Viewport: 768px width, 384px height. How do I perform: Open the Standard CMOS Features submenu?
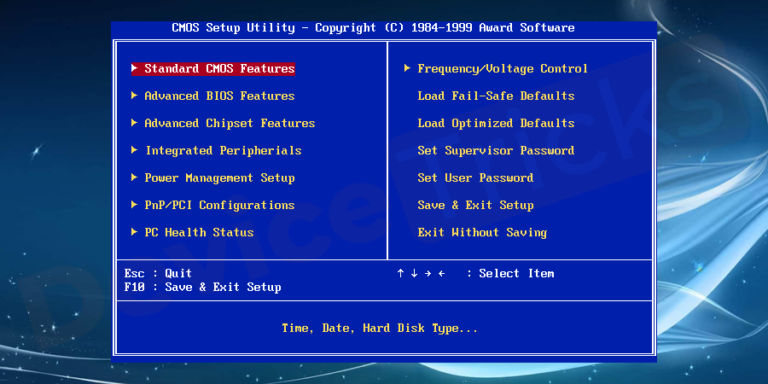(x=219, y=69)
